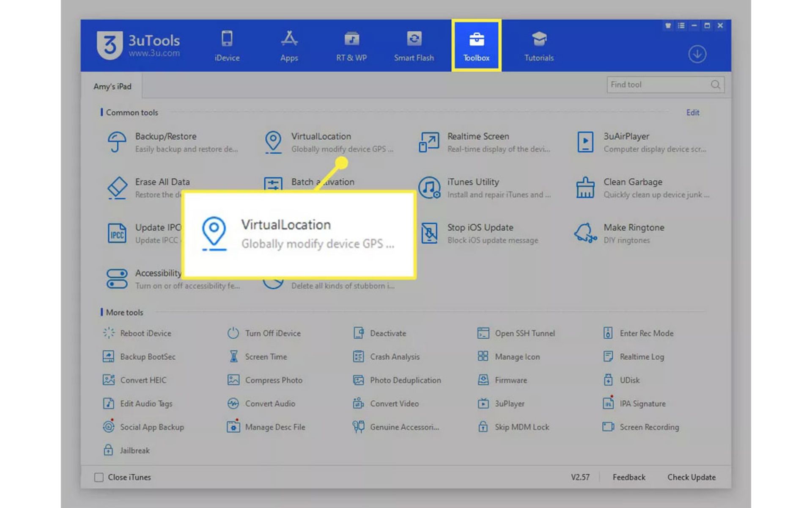Open Crash Analysis

click(386, 356)
